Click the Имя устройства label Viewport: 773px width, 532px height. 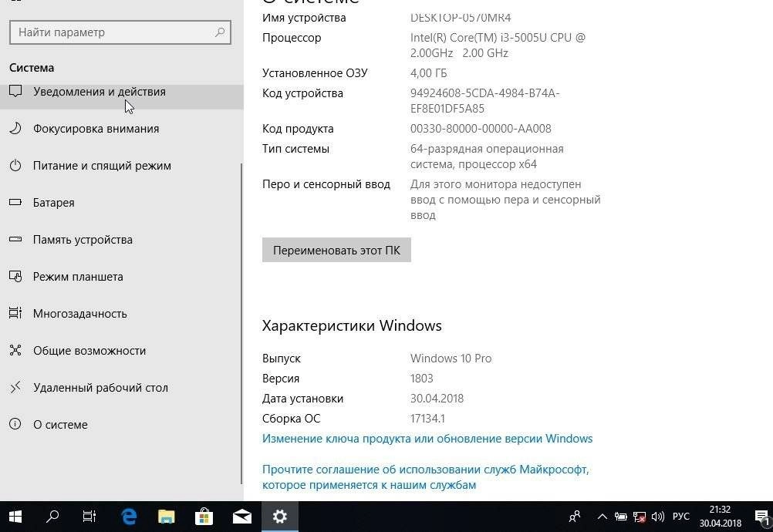pyautogui.click(x=304, y=18)
